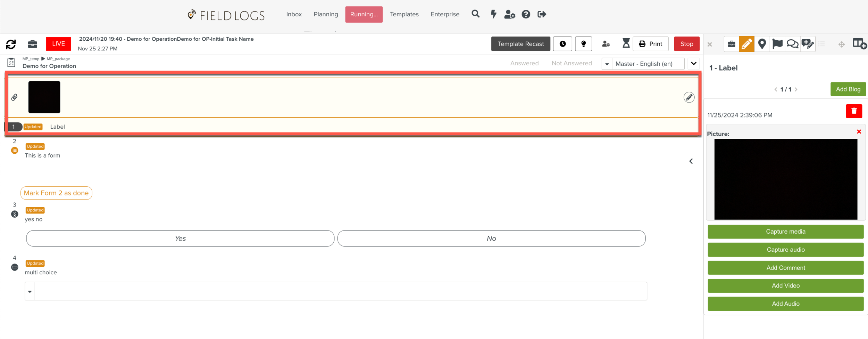Close side panel with gray X
868x339 pixels.
click(x=710, y=45)
